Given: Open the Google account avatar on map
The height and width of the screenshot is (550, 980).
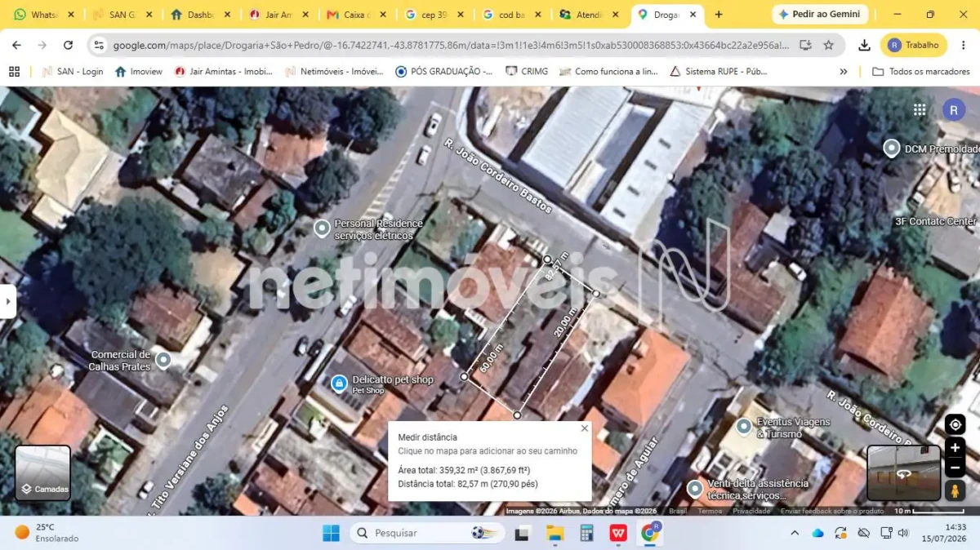Looking at the screenshot, I should click(x=954, y=109).
